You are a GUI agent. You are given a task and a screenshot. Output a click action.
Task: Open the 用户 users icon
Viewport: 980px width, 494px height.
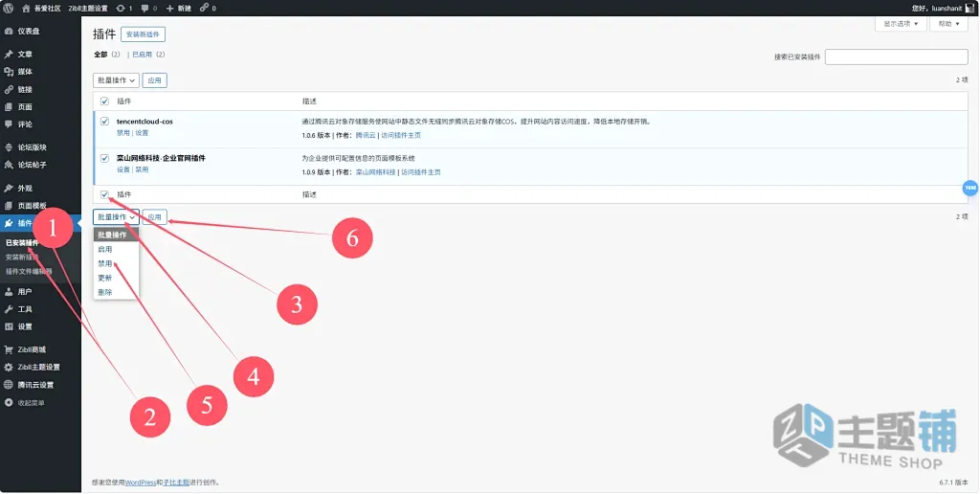coord(9,292)
